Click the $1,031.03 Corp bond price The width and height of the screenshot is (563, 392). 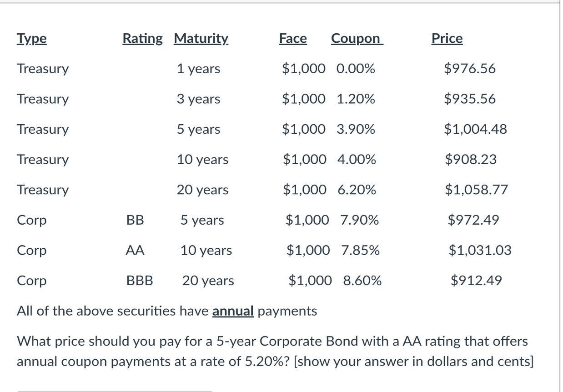480,250
